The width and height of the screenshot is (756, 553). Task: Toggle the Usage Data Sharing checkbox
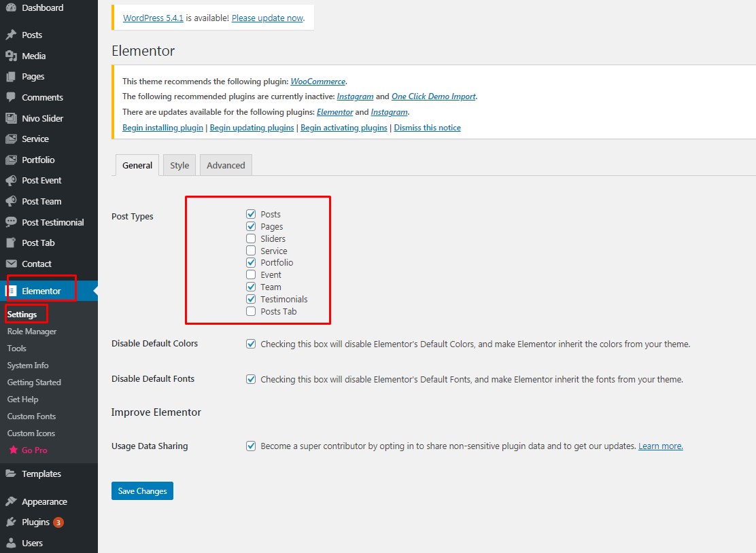point(251,446)
